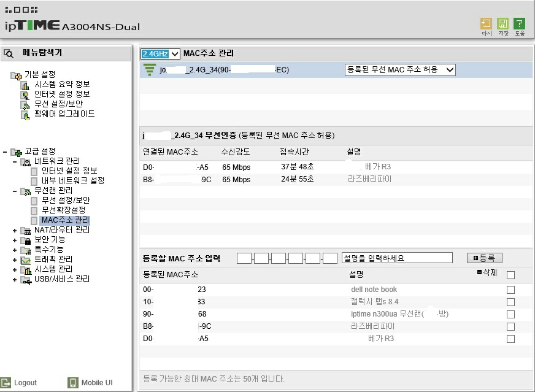Click the USB/서비스 관리 icon
The height and width of the screenshot is (392, 535).
[26, 280]
